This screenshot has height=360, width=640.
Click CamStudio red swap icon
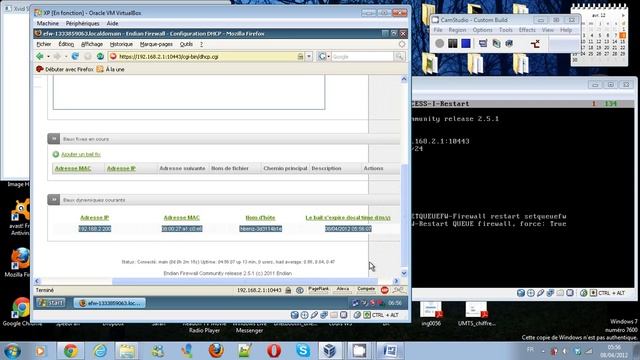click(x=535, y=43)
